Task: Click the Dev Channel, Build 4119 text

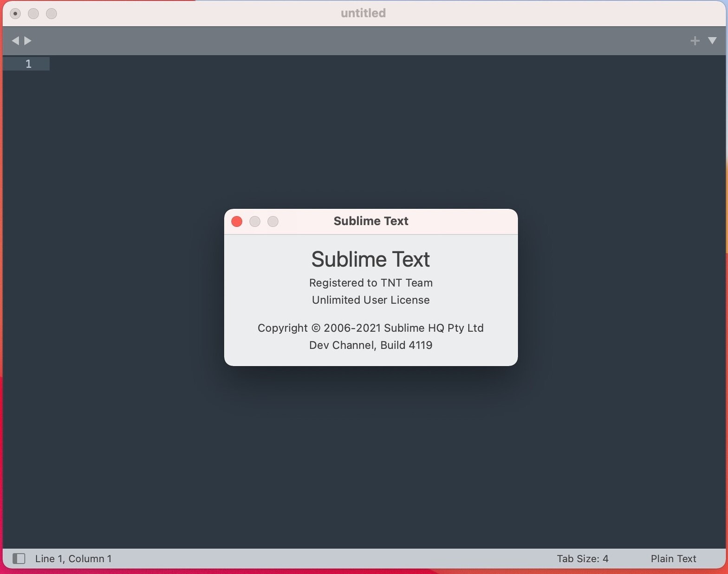Action: (370, 345)
